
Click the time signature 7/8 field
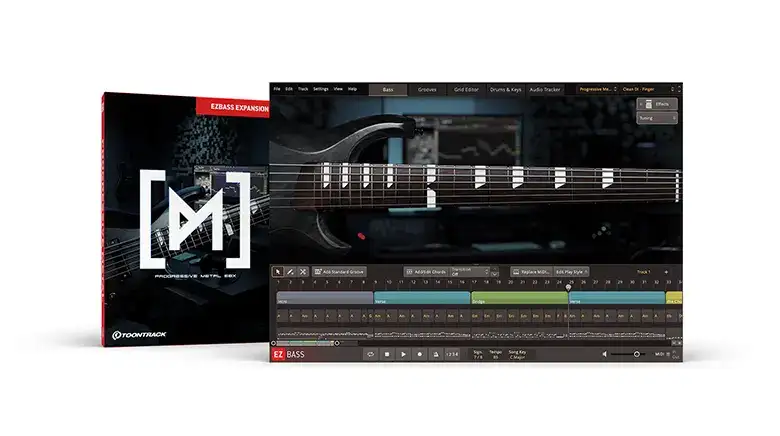pyautogui.click(x=478, y=354)
